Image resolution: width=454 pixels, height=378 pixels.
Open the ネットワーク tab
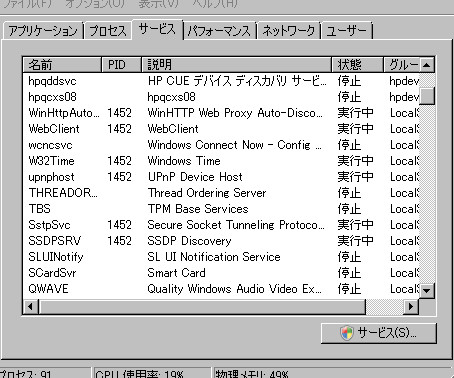(x=288, y=31)
